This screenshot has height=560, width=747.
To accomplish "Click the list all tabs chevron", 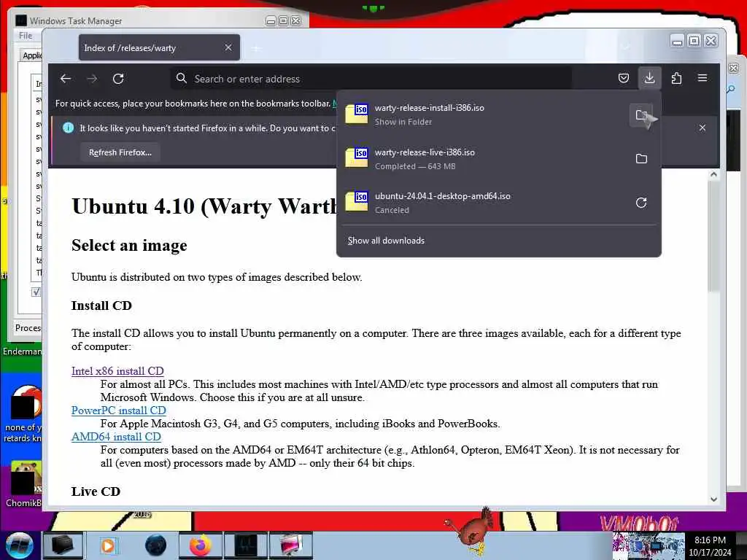I will point(626,47).
